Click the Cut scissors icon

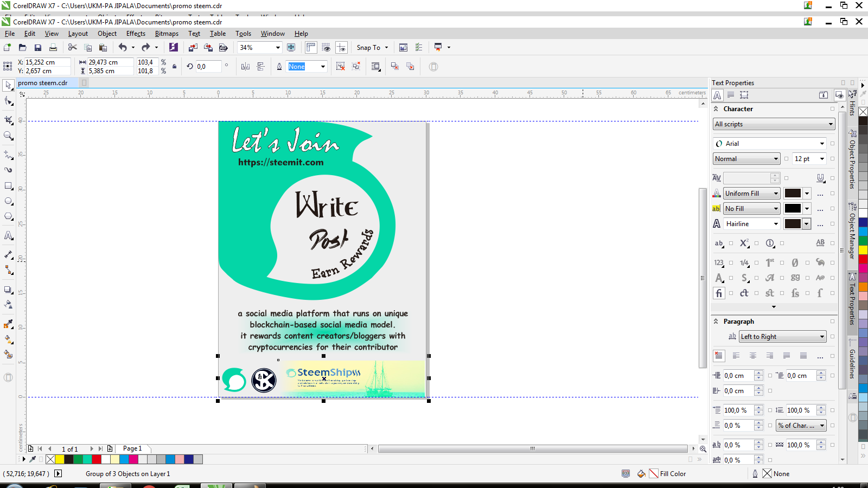point(72,48)
